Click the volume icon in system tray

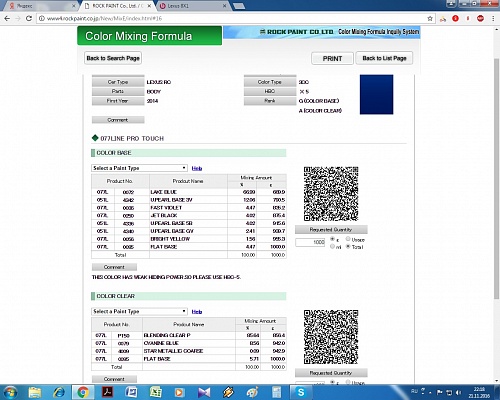point(458,392)
